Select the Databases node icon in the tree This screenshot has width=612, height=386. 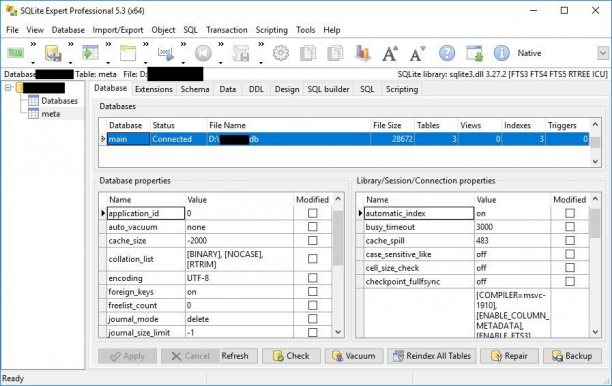pyautogui.click(x=34, y=101)
